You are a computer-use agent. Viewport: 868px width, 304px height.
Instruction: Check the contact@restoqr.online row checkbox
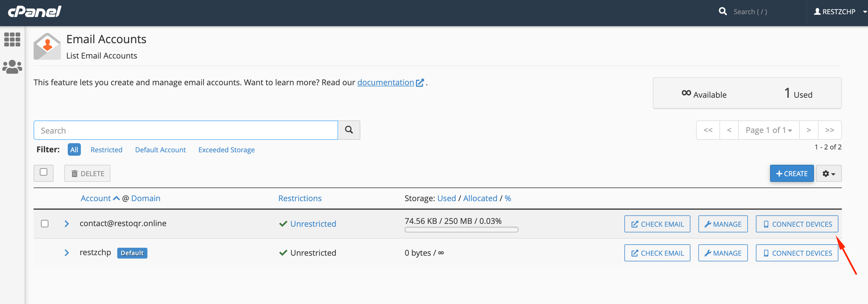tap(45, 223)
